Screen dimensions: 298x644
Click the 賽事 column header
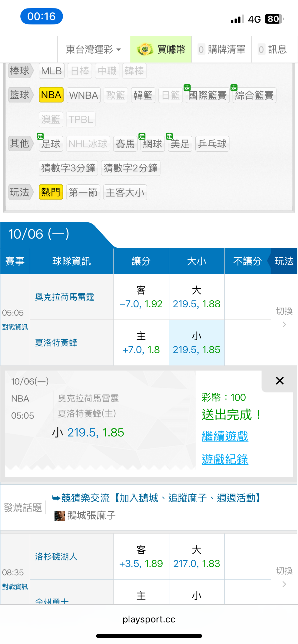[x=15, y=261]
